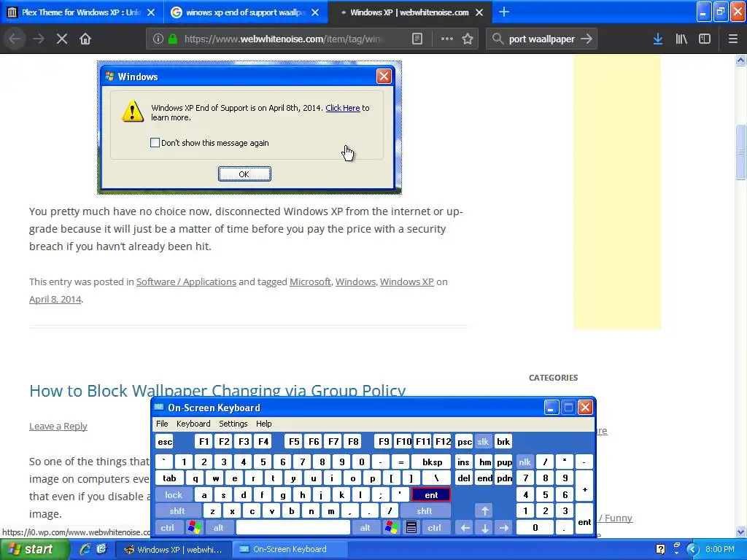Image resolution: width=747 pixels, height=560 pixels.
Task: Expand hidden tray icons arrow
Action: tap(692, 550)
